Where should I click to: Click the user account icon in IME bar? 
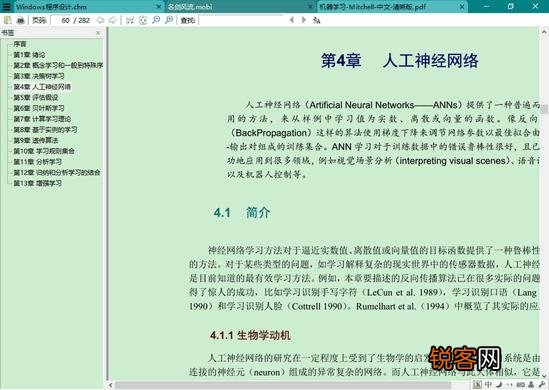coord(531,384)
